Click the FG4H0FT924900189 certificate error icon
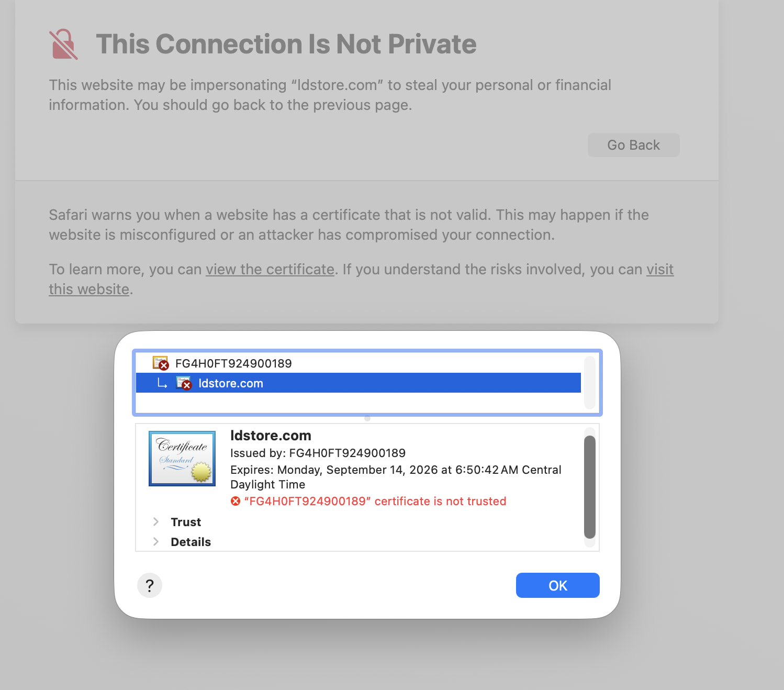This screenshot has width=784, height=690. tap(161, 363)
